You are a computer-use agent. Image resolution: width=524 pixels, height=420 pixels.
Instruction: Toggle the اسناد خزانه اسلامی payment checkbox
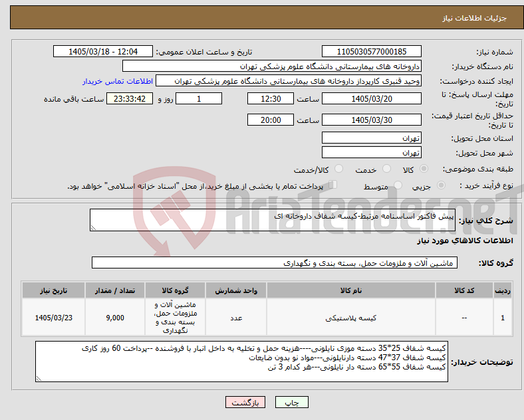click(x=333, y=185)
